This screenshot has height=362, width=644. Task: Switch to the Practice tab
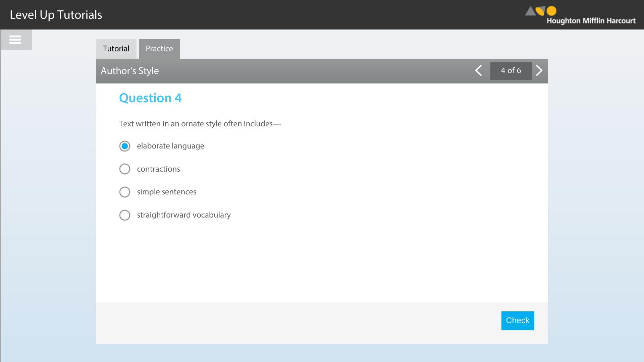click(x=159, y=49)
